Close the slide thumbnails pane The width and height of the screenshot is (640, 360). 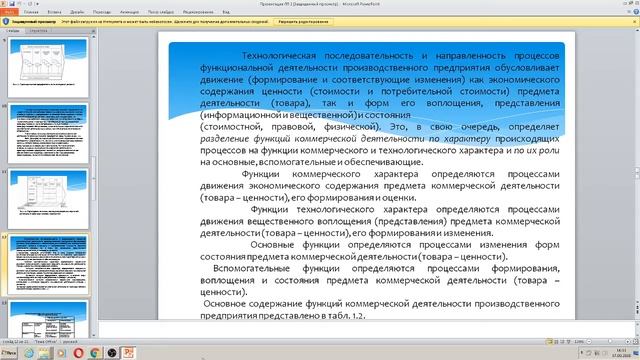coord(93,31)
